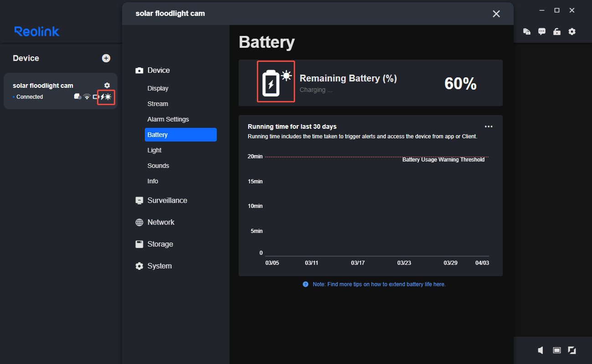Viewport: 592px width, 364px height.
Task: Mute audio using the speaker icon
Action: pos(540,350)
